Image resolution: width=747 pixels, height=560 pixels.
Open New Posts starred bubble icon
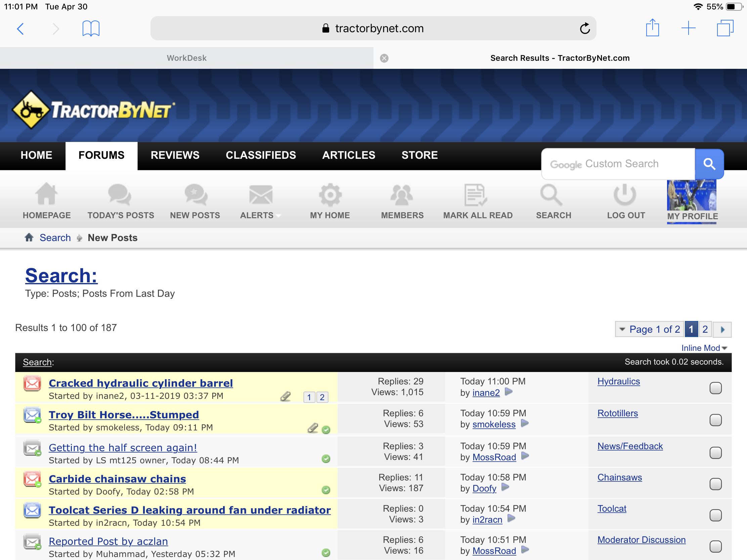tap(196, 195)
